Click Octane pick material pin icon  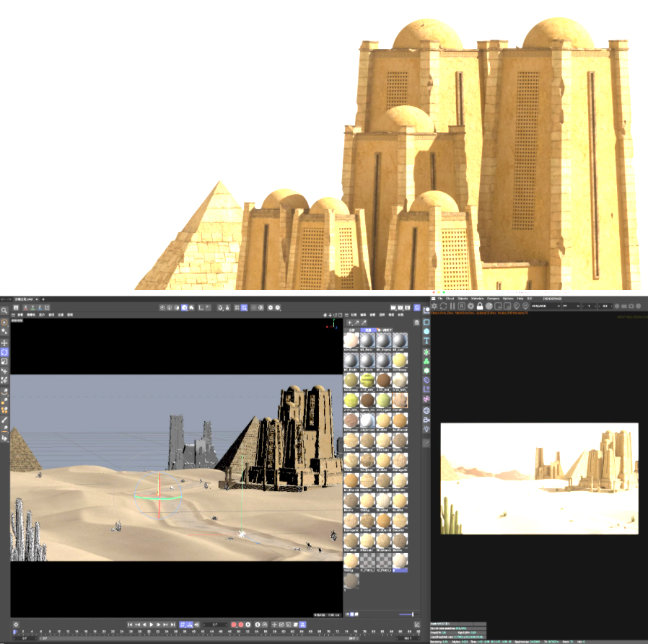pyautogui.click(x=525, y=306)
